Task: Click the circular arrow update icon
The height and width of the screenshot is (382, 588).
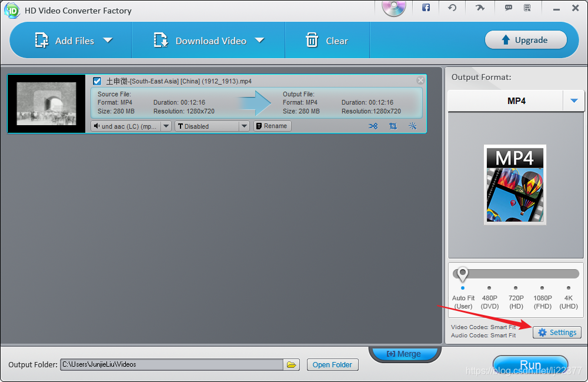Action: (452, 8)
